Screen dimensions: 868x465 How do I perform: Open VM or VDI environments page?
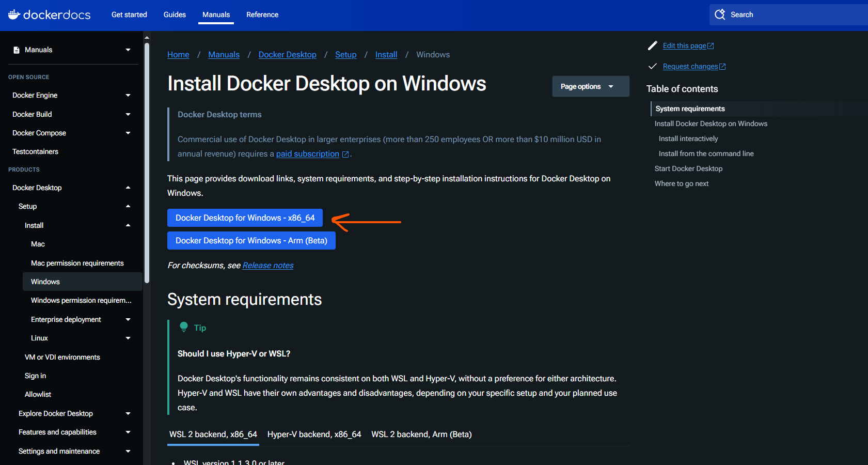pos(62,357)
